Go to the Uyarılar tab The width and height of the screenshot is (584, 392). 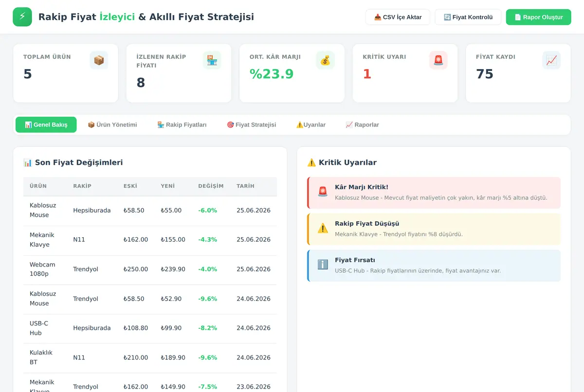coord(310,125)
